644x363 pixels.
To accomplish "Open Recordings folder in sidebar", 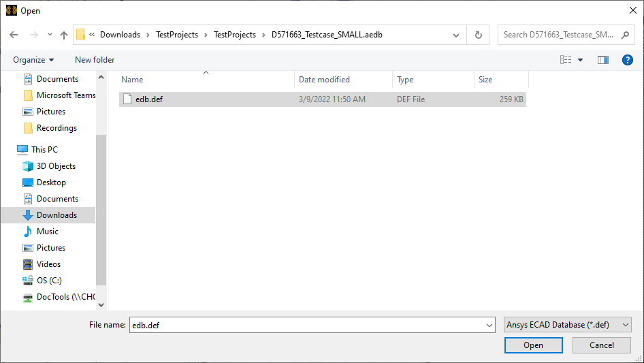I will click(50, 128).
